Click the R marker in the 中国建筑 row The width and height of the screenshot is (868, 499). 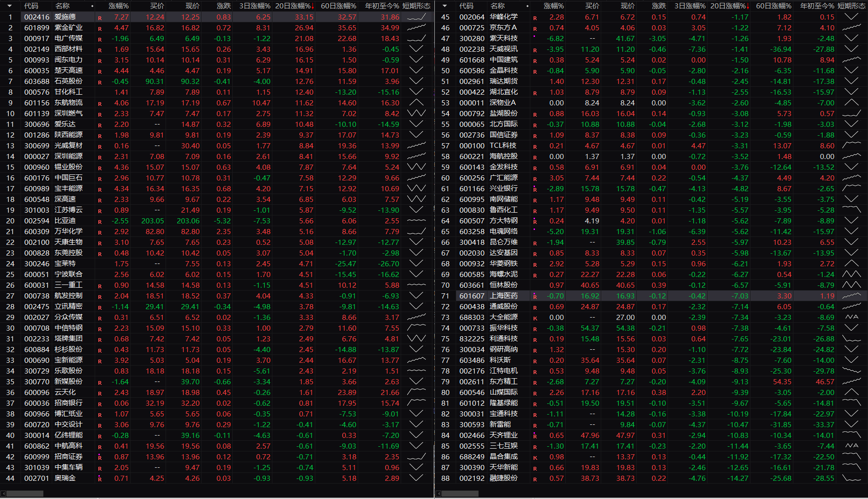coord(535,61)
